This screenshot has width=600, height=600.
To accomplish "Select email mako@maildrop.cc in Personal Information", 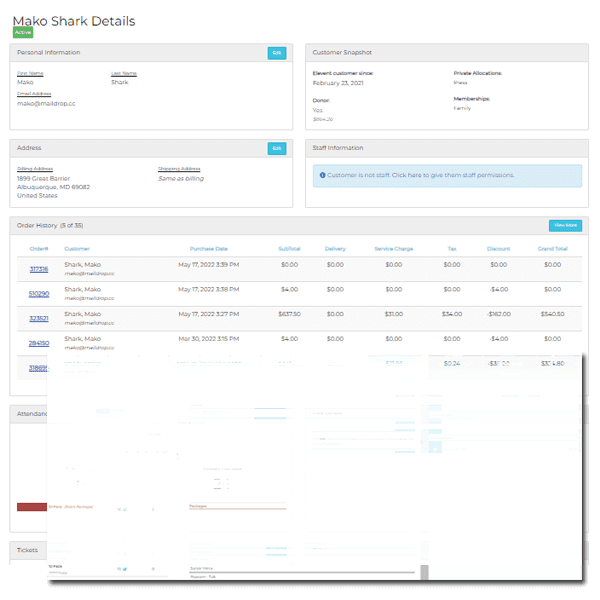I will coord(46,104).
